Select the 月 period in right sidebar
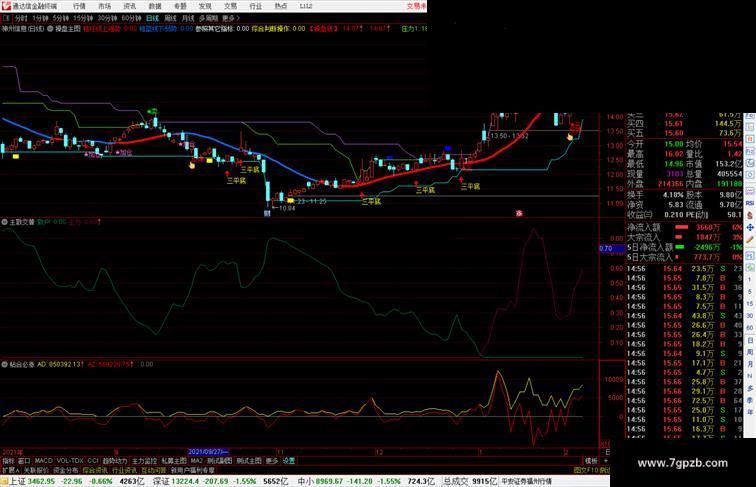 750,365
